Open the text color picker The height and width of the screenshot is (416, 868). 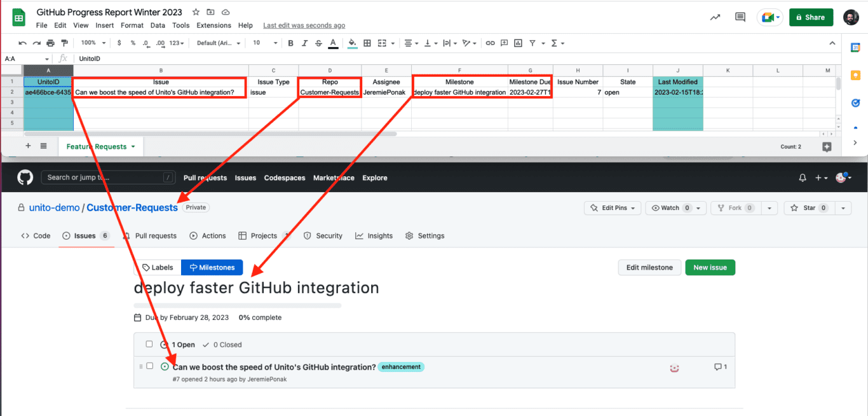333,43
